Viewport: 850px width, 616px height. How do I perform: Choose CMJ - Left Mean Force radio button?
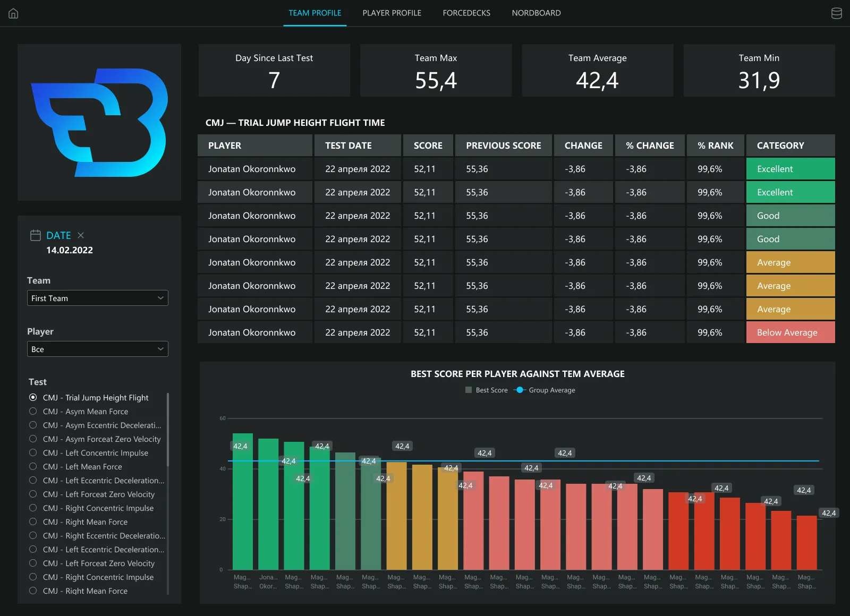33,467
